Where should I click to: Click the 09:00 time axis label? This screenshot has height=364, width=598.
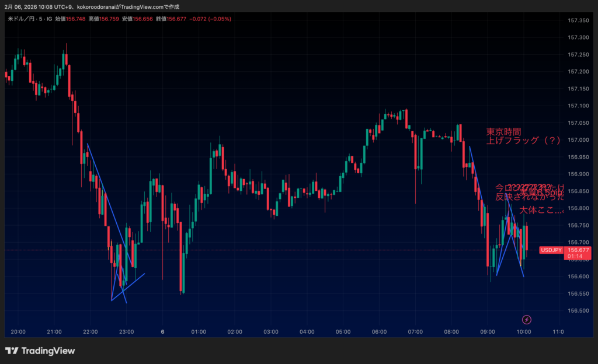pyautogui.click(x=487, y=331)
